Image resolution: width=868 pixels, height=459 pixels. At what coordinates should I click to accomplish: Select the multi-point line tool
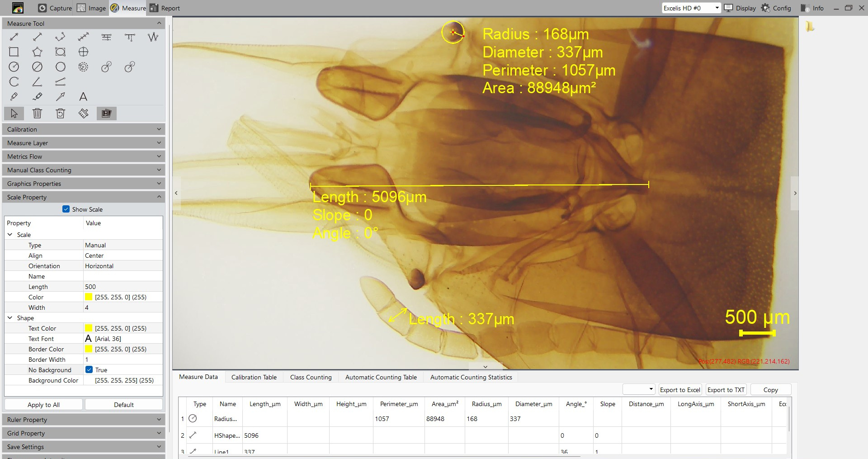[83, 37]
